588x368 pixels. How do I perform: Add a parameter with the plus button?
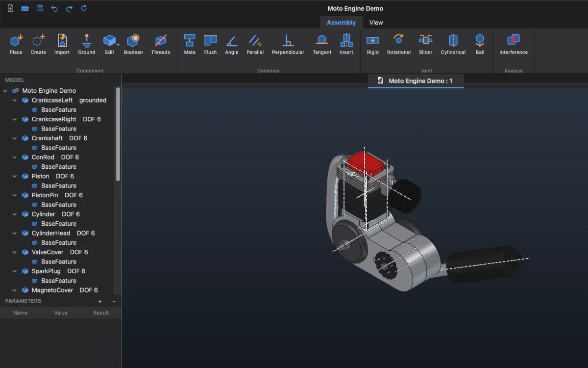(x=100, y=301)
